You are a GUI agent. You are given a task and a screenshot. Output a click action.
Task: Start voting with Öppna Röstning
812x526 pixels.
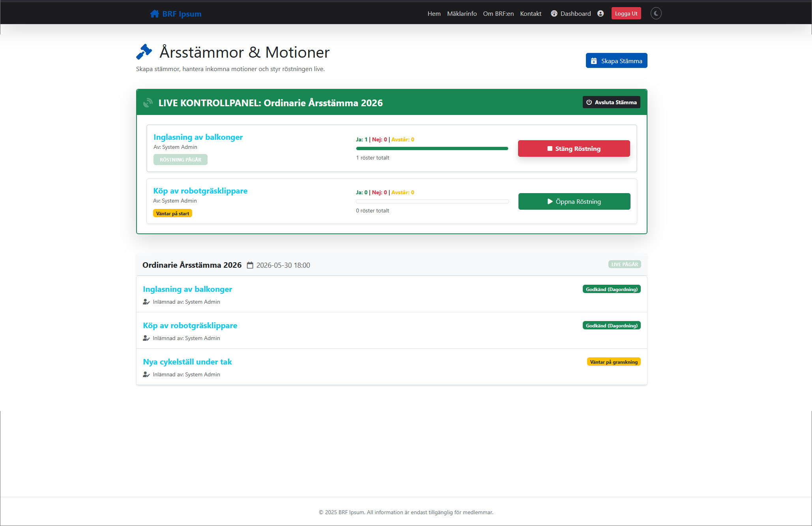click(x=574, y=201)
